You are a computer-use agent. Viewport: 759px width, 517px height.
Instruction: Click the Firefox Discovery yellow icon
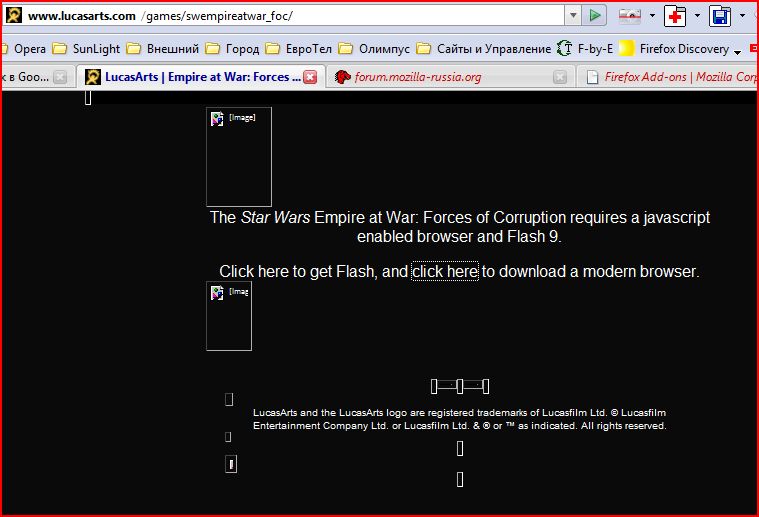pyautogui.click(x=626, y=49)
